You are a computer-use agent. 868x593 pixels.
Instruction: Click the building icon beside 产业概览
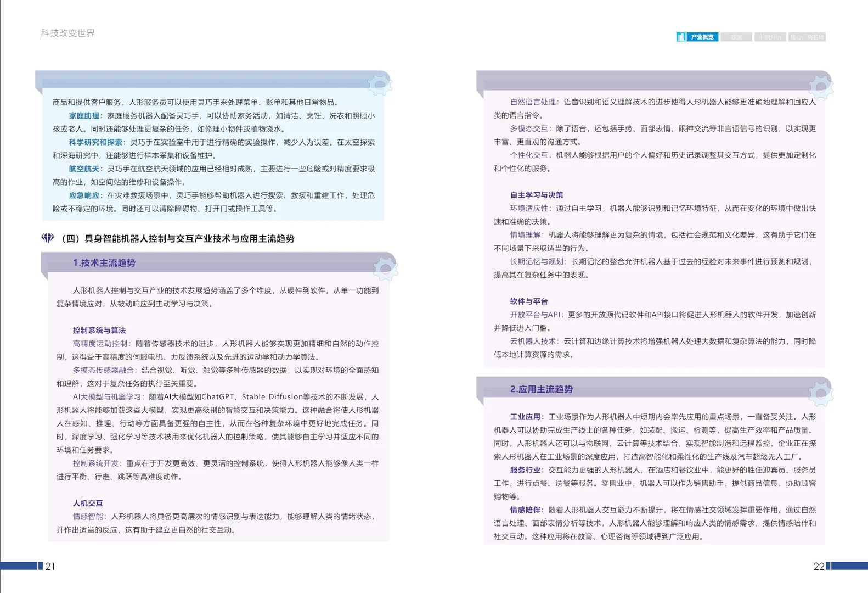pyautogui.click(x=681, y=37)
